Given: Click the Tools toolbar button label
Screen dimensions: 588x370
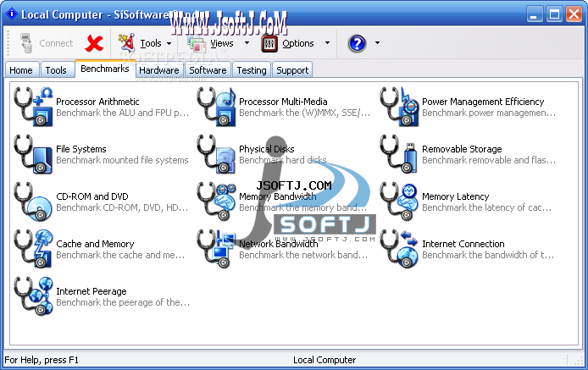Looking at the screenshot, I should 151,43.
